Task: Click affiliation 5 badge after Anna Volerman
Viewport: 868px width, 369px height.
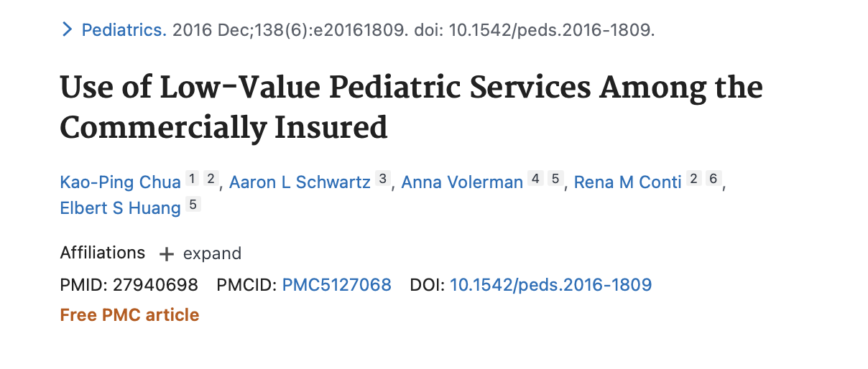Action: [554, 179]
